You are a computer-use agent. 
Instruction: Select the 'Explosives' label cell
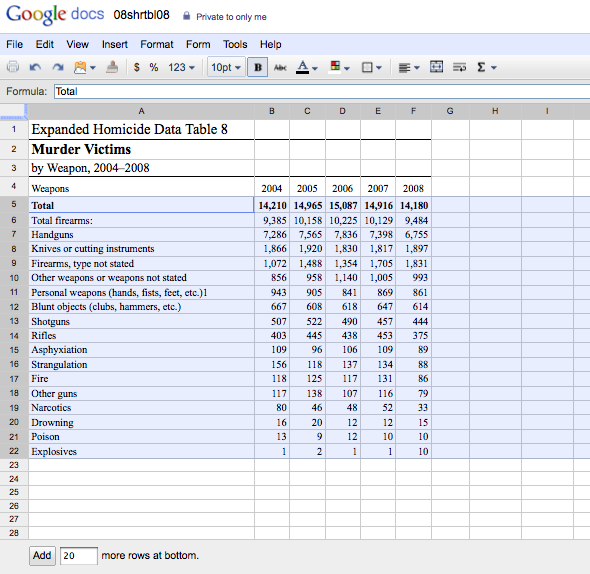[x=141, y=451]
